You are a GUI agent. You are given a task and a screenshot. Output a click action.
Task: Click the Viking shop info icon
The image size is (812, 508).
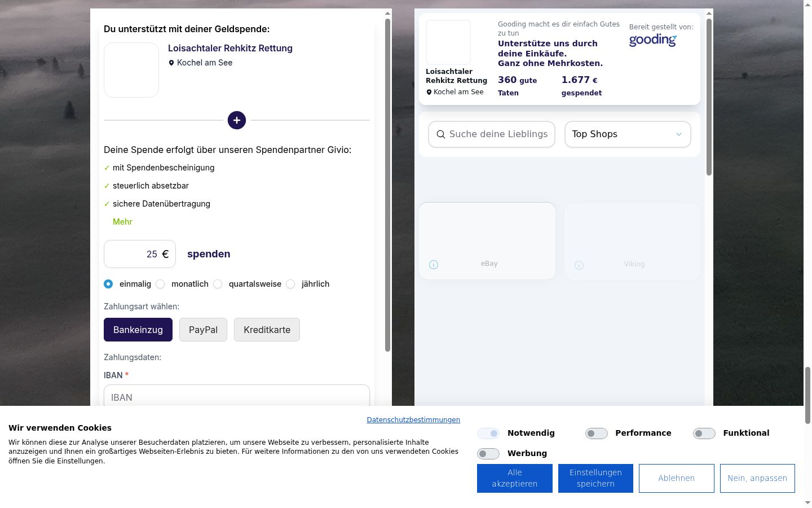pos(579,265)
